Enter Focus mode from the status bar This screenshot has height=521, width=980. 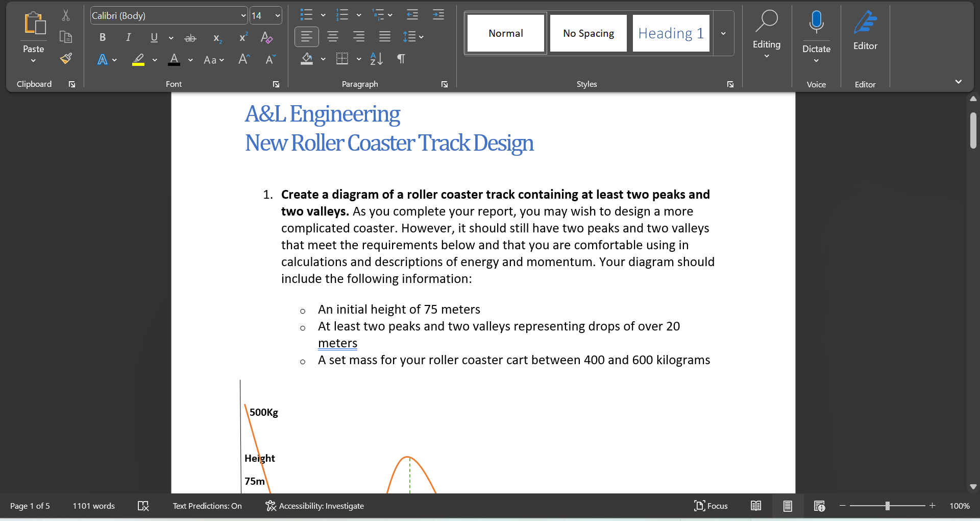711,506
